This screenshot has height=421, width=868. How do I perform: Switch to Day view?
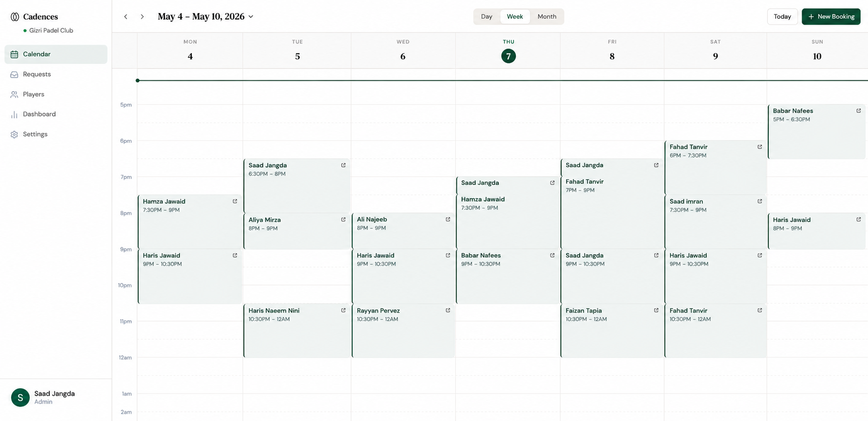pos(487,17)
